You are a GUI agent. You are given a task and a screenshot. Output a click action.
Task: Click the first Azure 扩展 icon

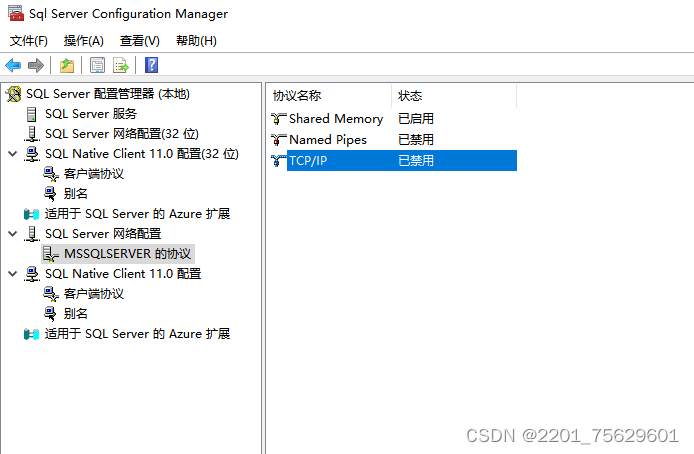coord(31,214)
